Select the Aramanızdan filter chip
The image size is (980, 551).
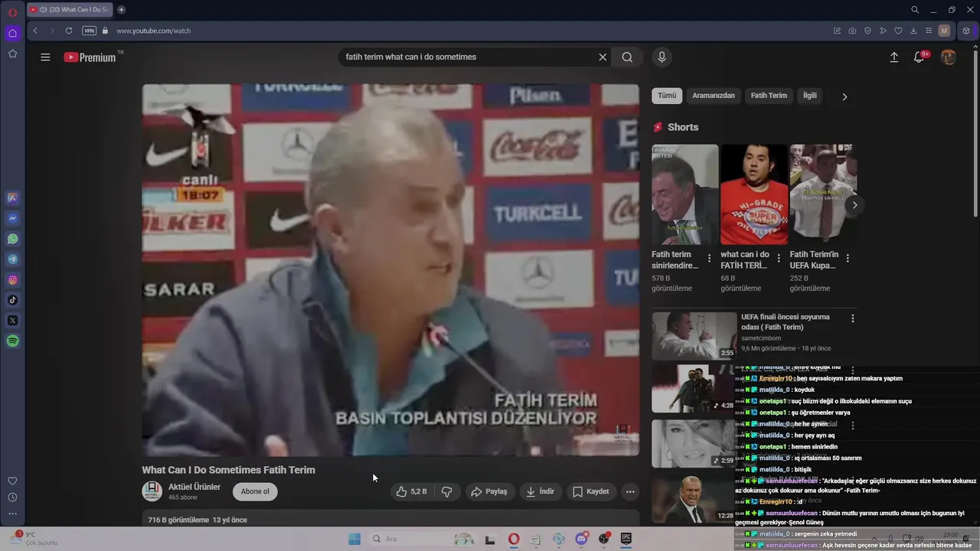(714, 96)
